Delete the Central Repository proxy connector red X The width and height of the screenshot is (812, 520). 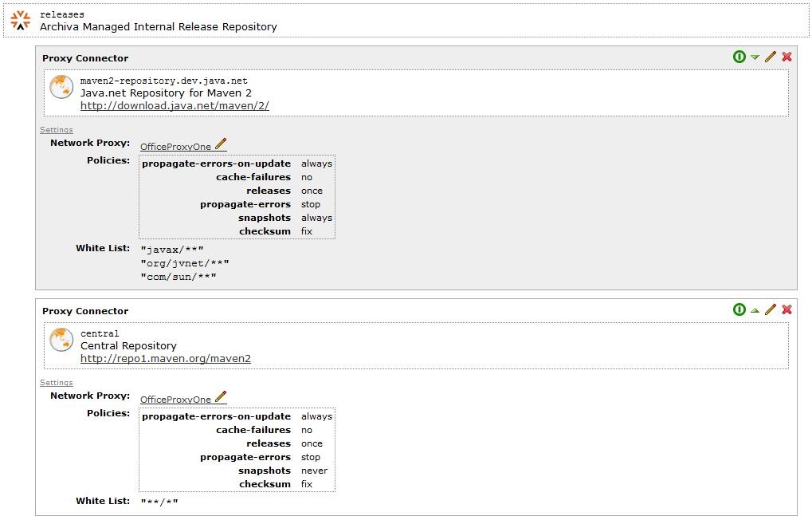tap(787, 309)
